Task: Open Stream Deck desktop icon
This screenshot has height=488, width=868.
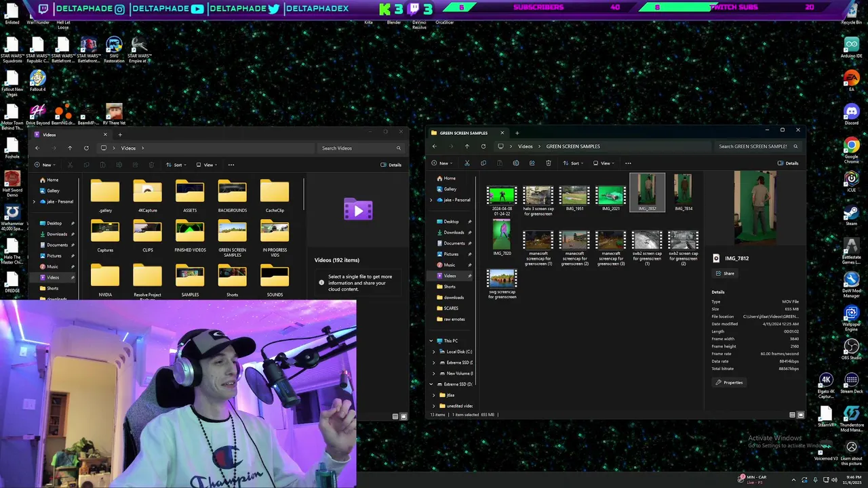Action: tap(851, 384)
